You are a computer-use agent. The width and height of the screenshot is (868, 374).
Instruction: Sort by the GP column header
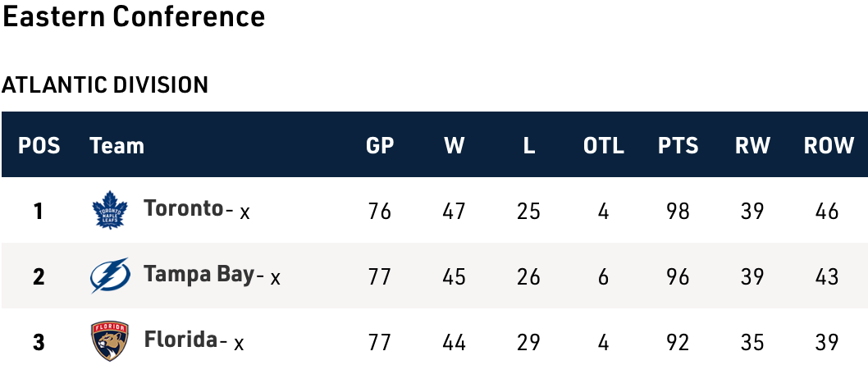(x=380, y=146)
